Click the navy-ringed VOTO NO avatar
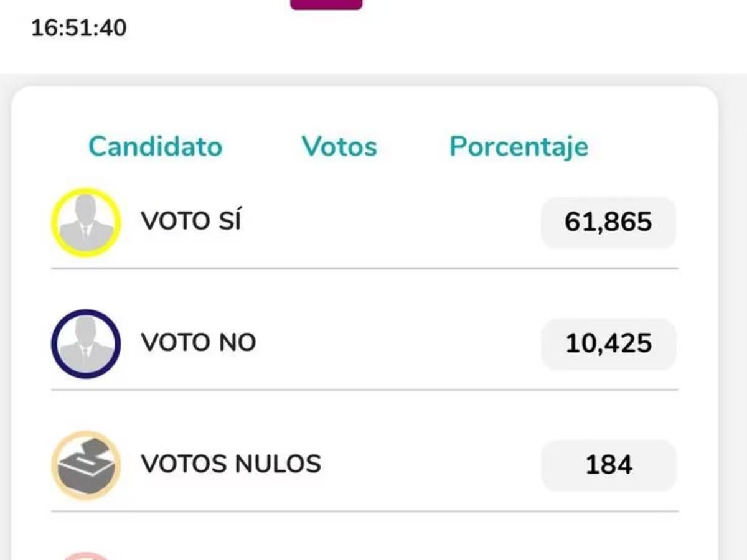 click(x=85, y=343)
